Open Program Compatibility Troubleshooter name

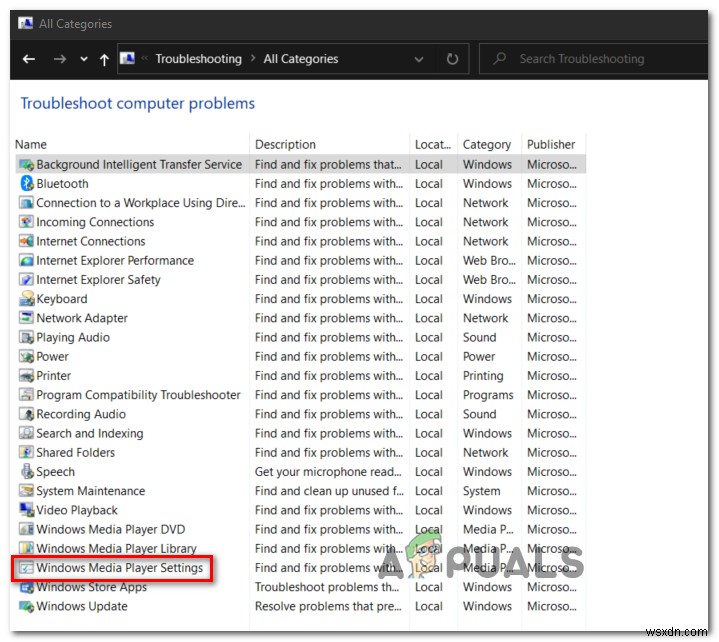[138, 395]
